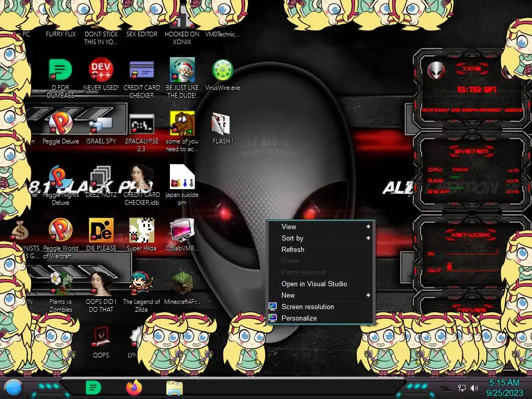Viewport: 532px width, 399px height.
Task: Click the Screen resolution monitor icon
Action: click(x=273, y=307)
